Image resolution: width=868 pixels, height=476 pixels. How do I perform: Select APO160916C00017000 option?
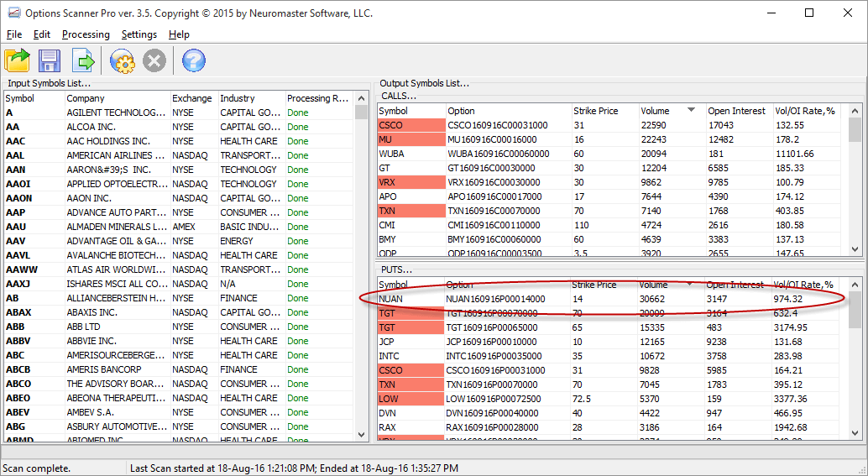pyautogui.click(x=494, y=196)
